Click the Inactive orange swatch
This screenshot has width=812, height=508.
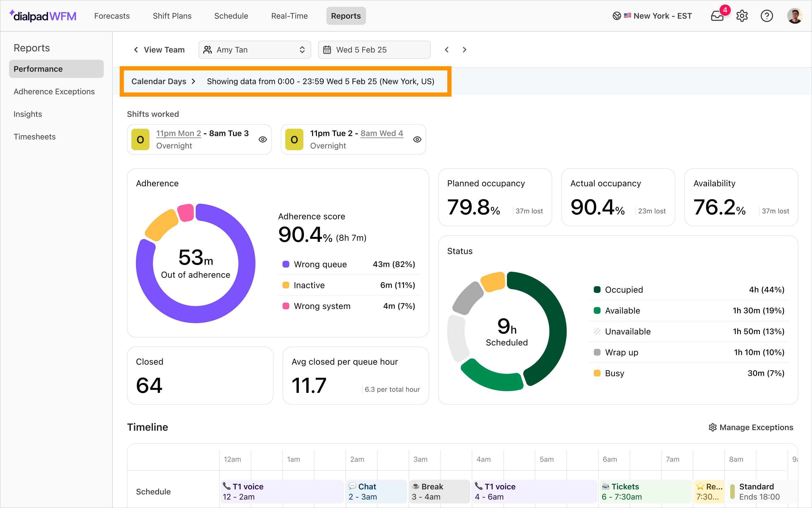pos(286,285)
